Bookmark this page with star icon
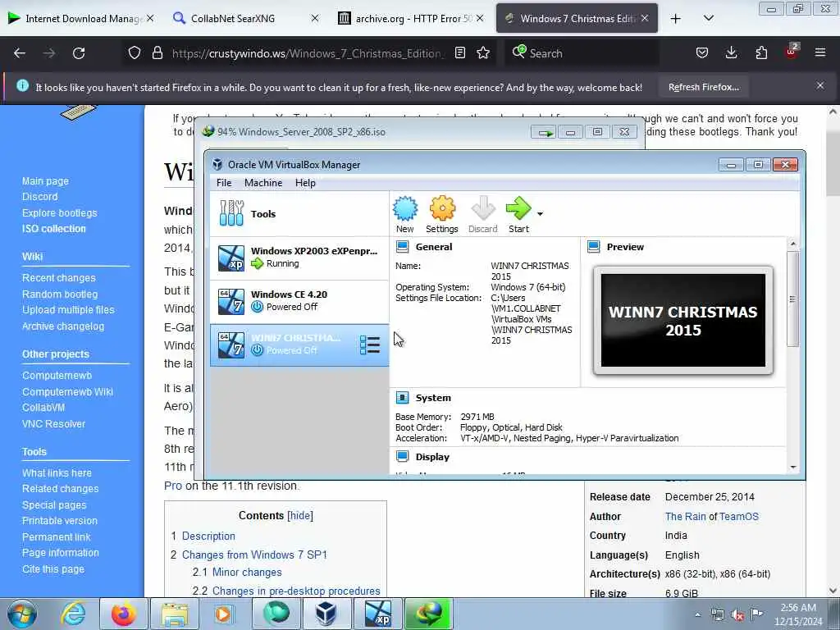 483,53
